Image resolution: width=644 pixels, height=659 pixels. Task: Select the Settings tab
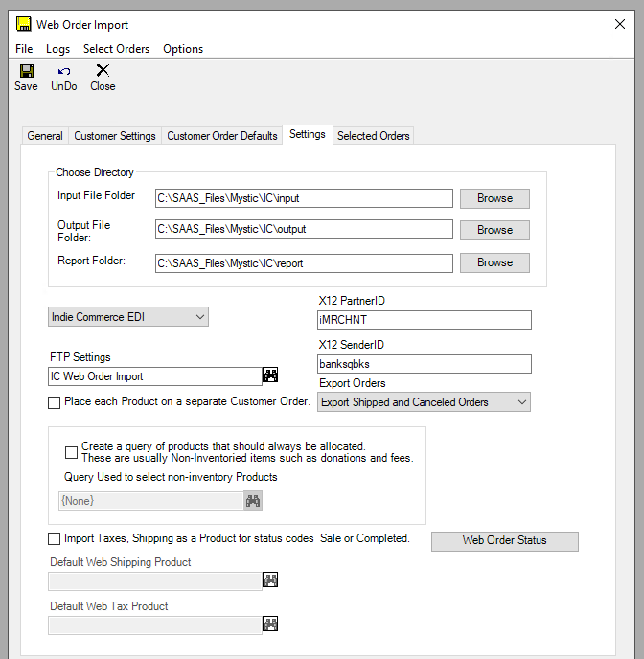(308, 134)
